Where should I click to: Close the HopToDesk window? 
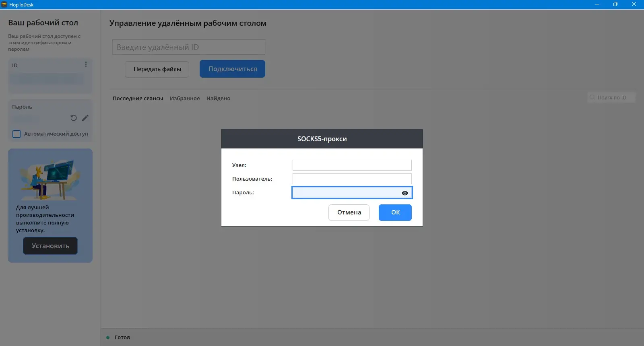click(634, 4)
